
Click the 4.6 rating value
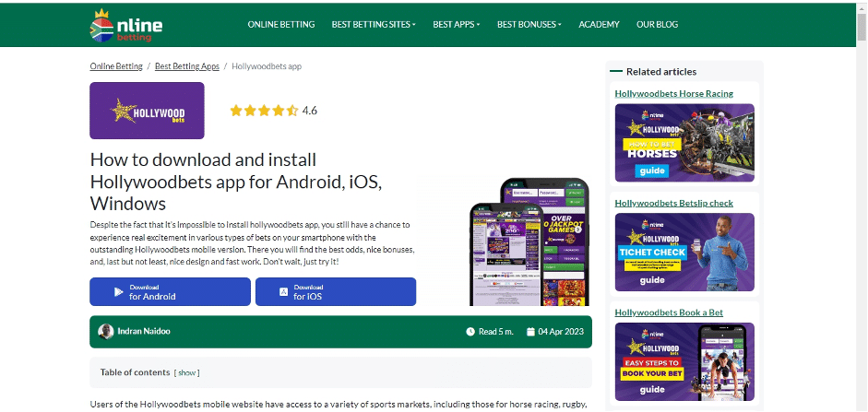tap(309, 111)
